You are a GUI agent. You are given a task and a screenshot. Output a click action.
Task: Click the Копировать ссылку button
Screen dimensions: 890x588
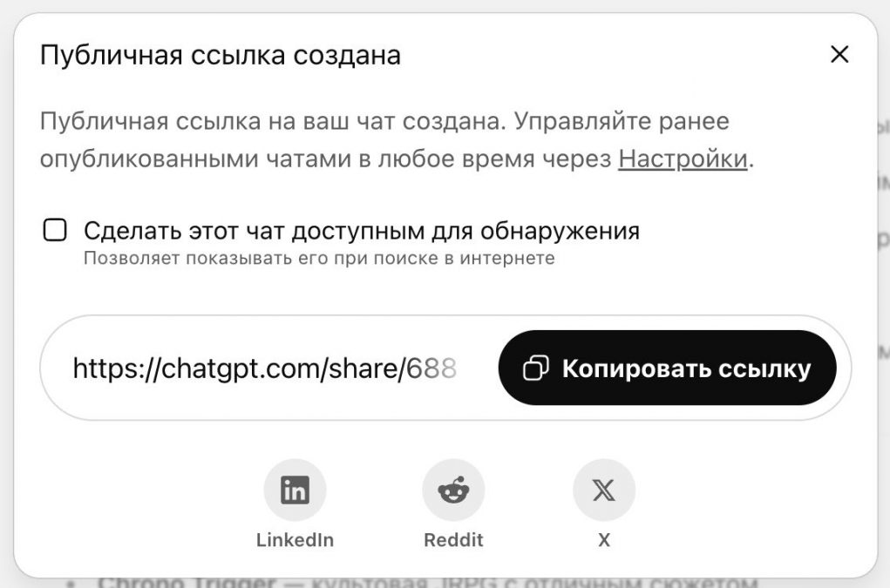[667, 368]
